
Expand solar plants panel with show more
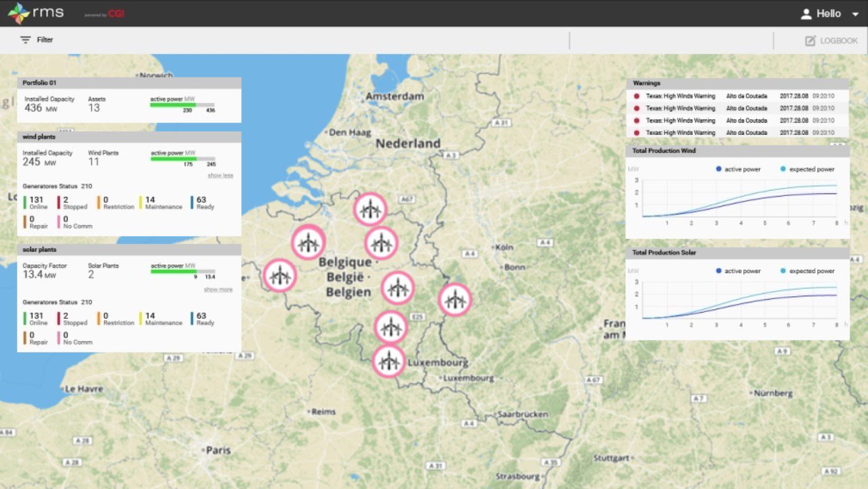point(218,290)
